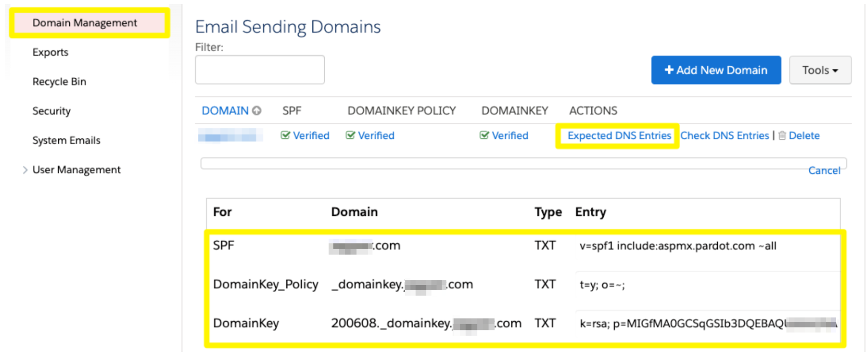Click the DOMAINKEY POLICY column header
The width and height of the screenshot is (868, 359).
[x=402, y=111]
